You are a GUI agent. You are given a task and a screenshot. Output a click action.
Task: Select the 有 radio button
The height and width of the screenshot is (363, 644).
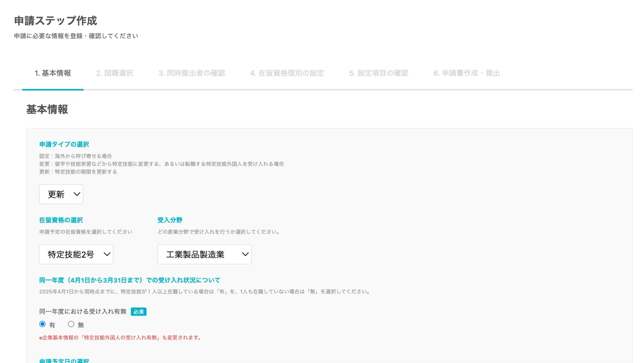point(43,324)
